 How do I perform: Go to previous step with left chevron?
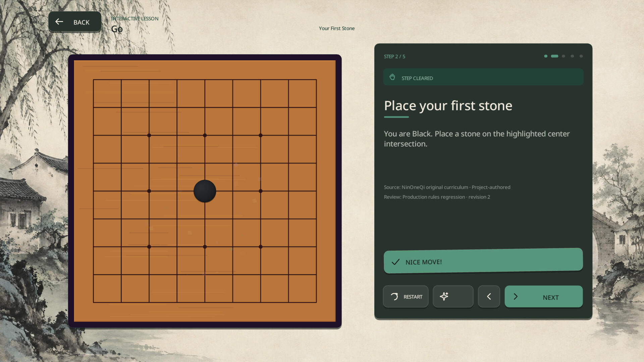489,297
